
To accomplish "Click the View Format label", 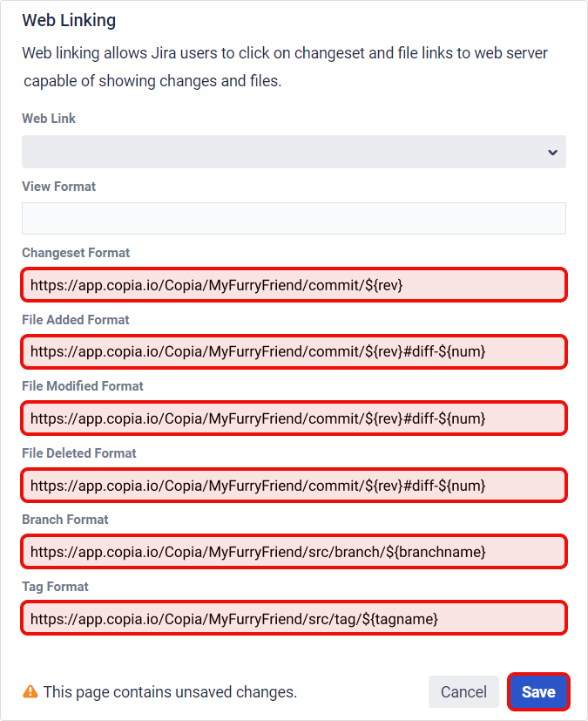I will 59,187.
